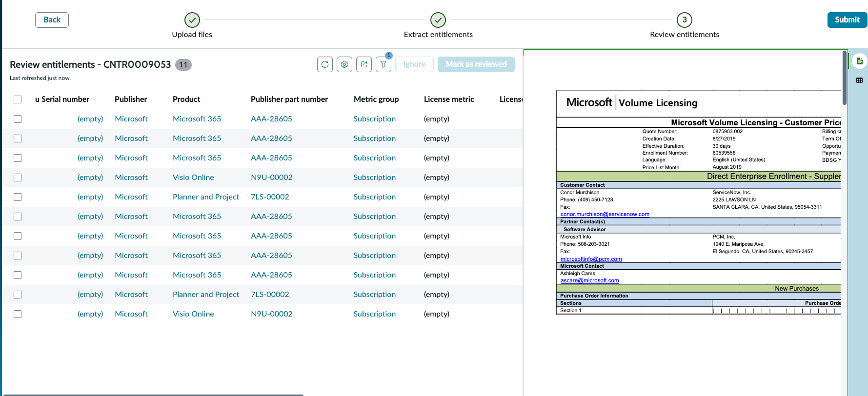
Task: Open the first AAA-28605 part number link
Action: pyautogui.click(x=271, y=119)
